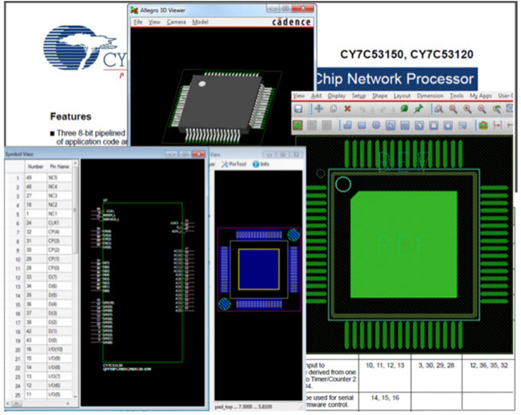Viewport: 521px width, 415px height.
Task: Open the View menu in Allegro 3D Viewer
Action: [x=154, y=22]
